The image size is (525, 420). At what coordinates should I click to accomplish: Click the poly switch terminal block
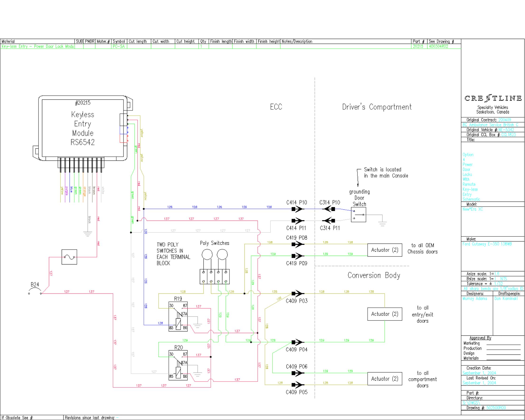click(x=215, y=277)
